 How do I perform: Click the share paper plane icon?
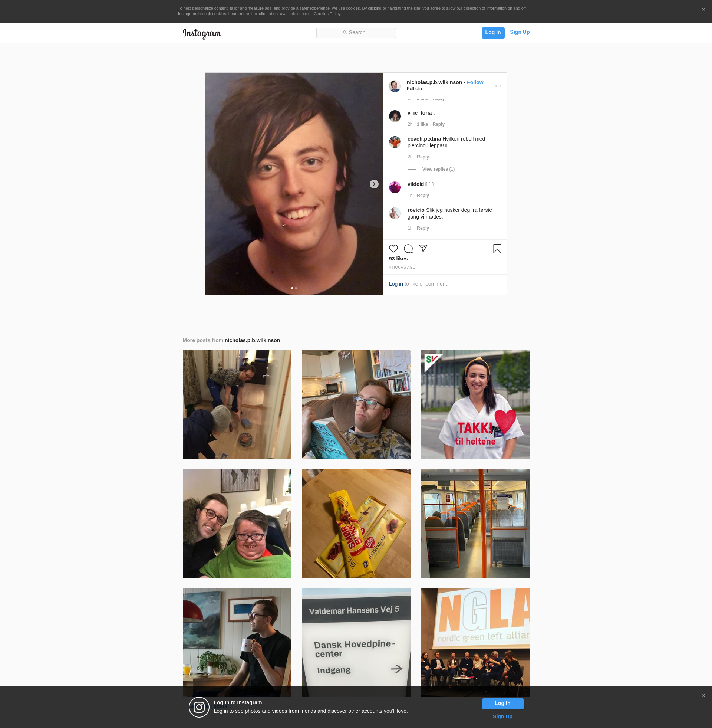tap(423, 249)
